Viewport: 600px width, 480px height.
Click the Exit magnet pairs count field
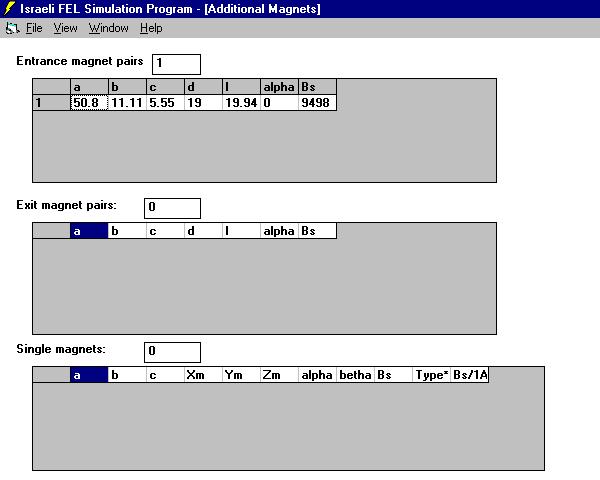click(172, 208)
